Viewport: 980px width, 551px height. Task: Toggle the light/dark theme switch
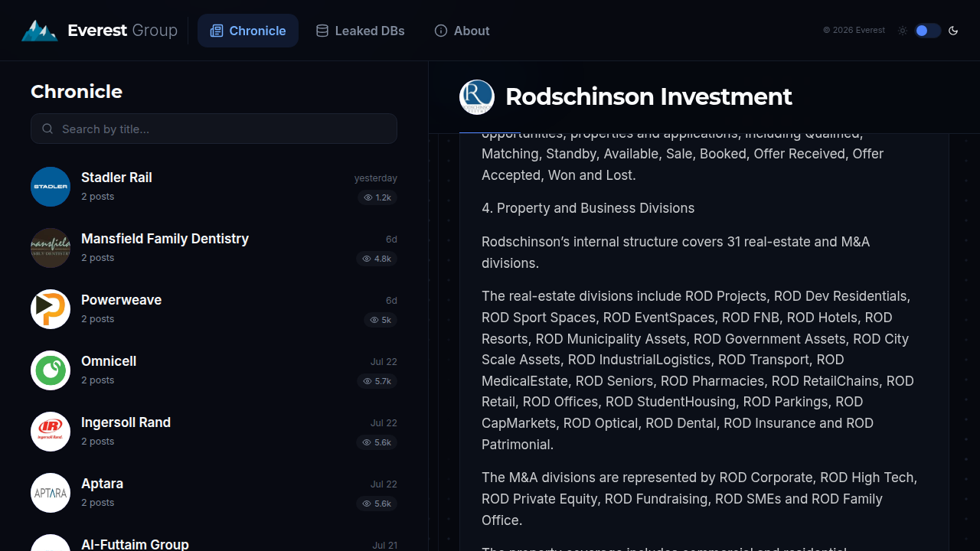pos(927,31)
